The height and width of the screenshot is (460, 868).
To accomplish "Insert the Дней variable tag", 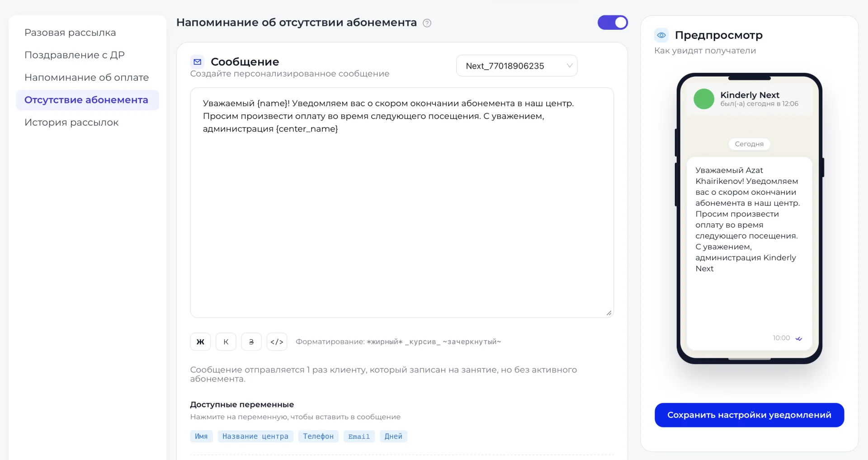I will [x=393, y=437].
